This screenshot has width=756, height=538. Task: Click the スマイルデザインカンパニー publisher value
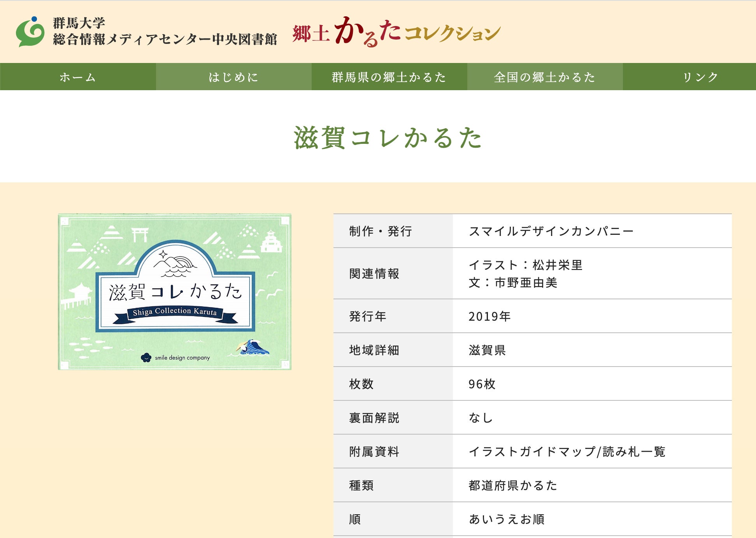tap(551, 231)
